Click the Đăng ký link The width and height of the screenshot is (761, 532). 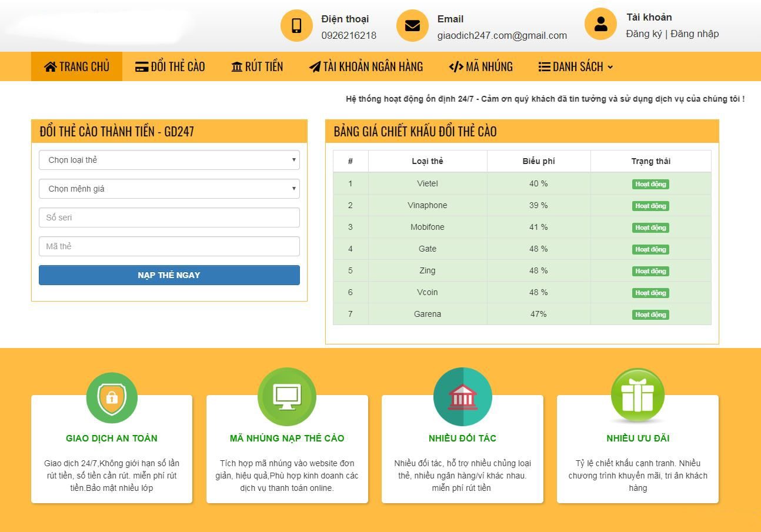644,34
